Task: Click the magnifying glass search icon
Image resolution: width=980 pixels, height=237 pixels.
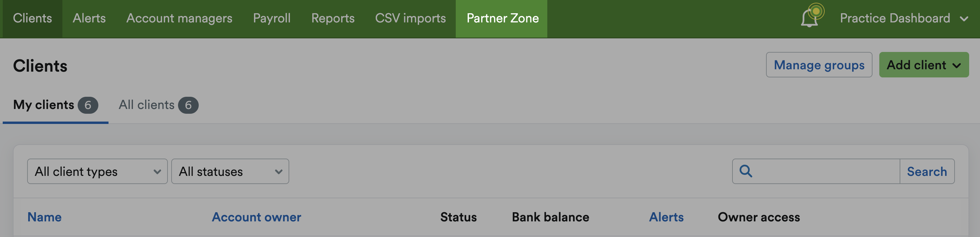Action: 745,171
